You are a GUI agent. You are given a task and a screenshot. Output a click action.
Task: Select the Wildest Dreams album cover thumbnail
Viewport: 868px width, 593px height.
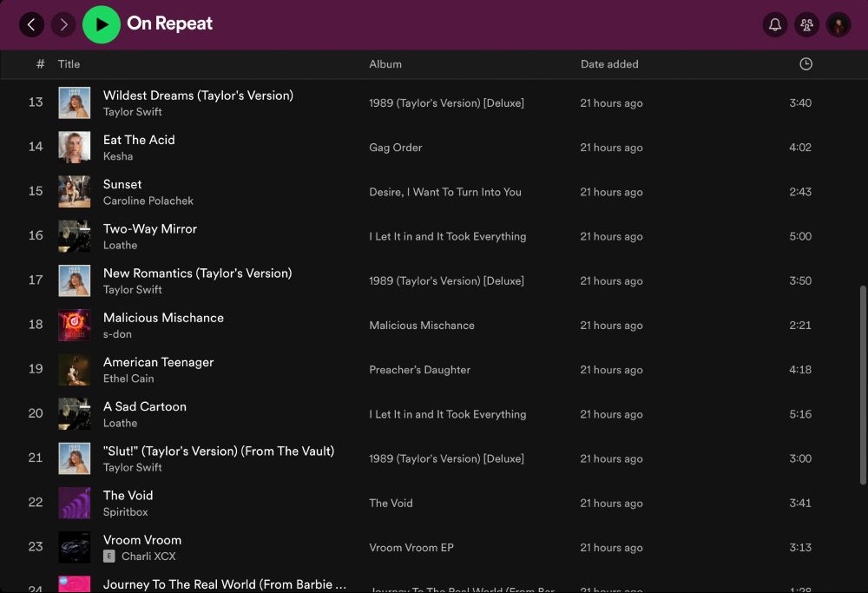74,102
